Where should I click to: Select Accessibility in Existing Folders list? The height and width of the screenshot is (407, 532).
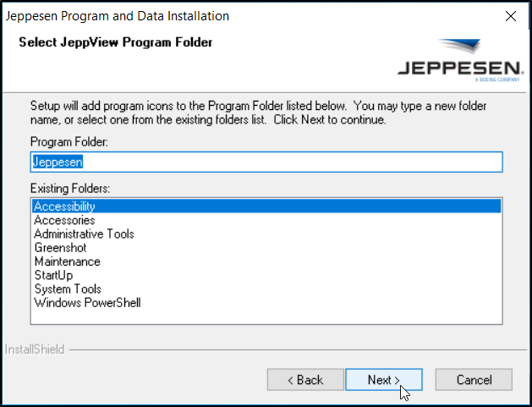(x=64, y=206)
